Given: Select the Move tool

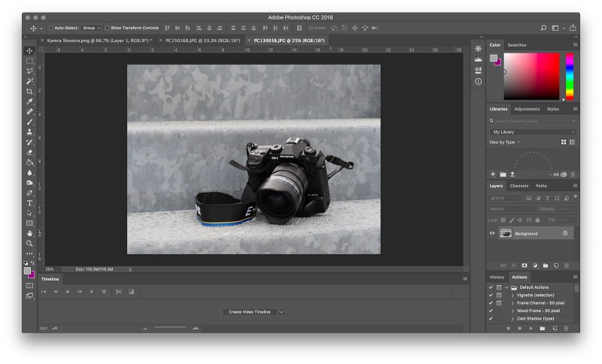Looking at the screenshot, I should pos(30,51).
